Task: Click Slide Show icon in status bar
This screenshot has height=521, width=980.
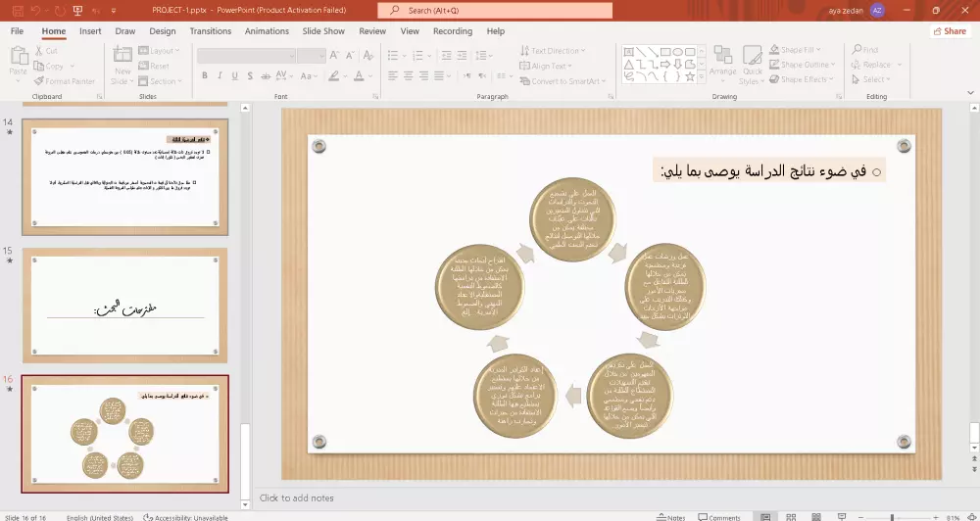Action: tap(842, 517)
